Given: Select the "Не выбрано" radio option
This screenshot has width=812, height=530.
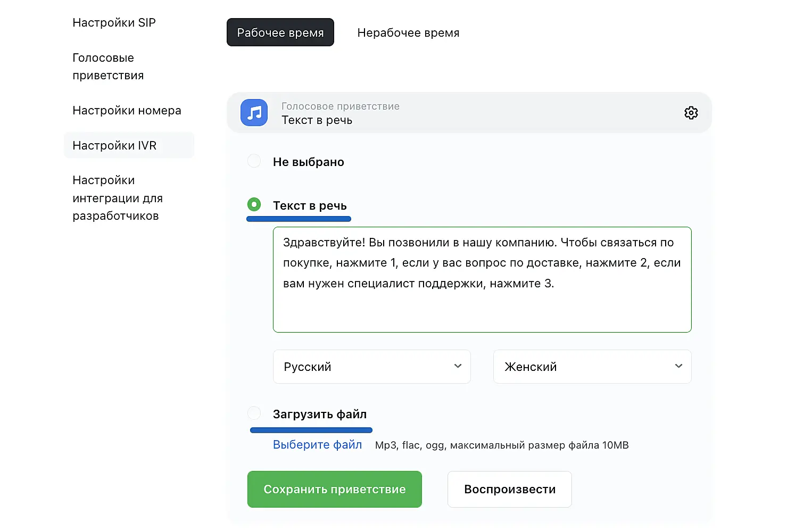Looking at the screenshot, I should click(x=254, y=161).
